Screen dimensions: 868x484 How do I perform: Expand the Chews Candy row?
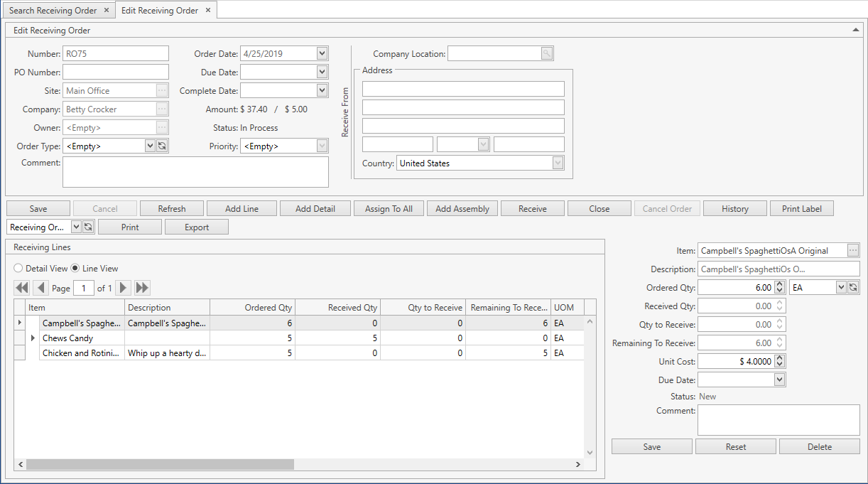tap(33, 338)
